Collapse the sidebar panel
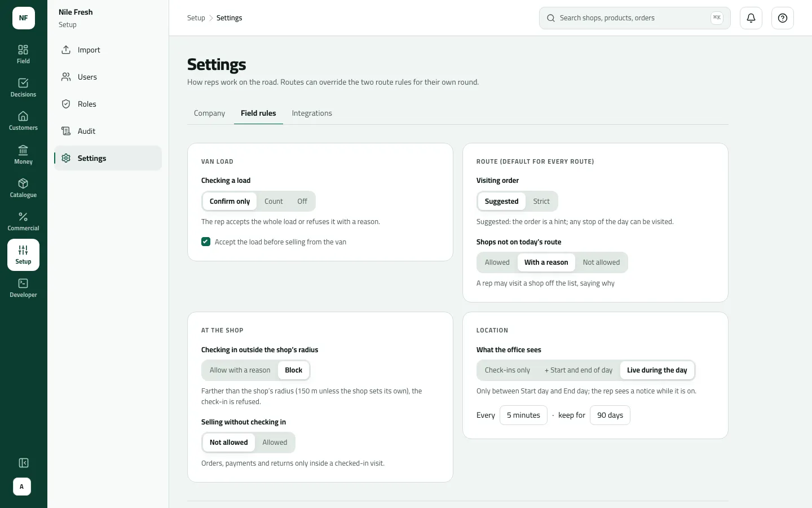 click(x=24, y=463)
